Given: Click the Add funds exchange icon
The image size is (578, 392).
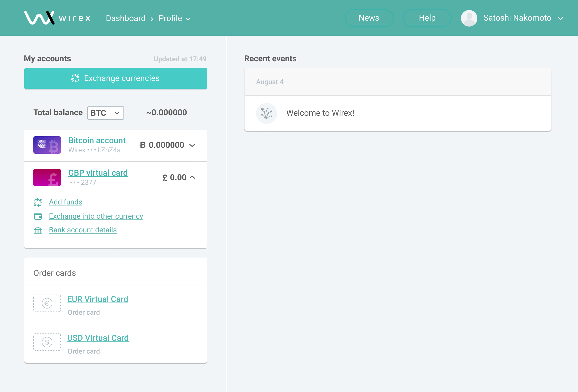Looking at the screenshot, I should point(38,202).
